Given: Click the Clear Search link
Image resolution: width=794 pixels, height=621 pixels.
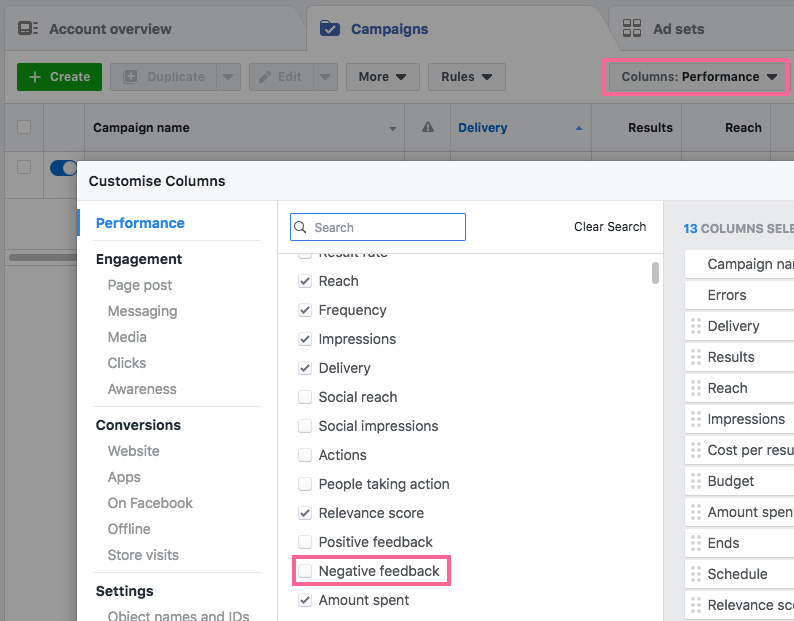Looking at the screenshot, I should (x=610, y=226).
